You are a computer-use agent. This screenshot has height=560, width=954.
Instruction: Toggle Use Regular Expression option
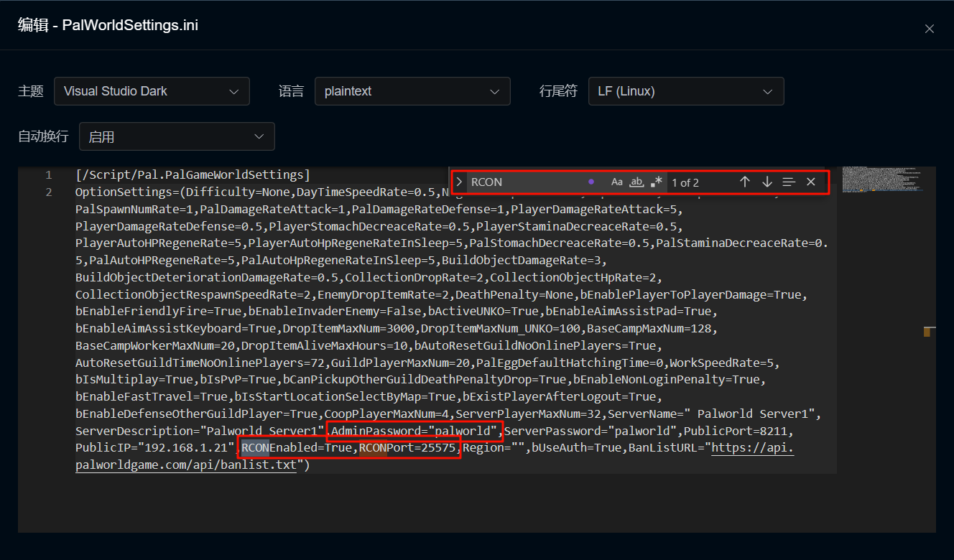coord(656,182)
